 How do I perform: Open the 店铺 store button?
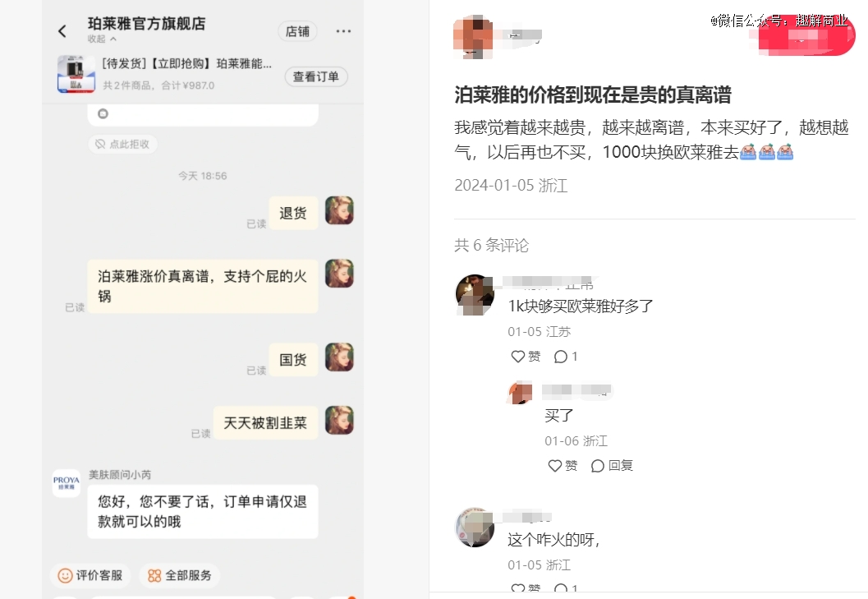(297, 31)
